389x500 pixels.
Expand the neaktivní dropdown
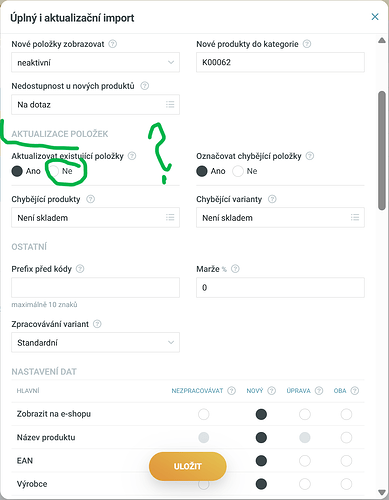click(x=95, y=62)
